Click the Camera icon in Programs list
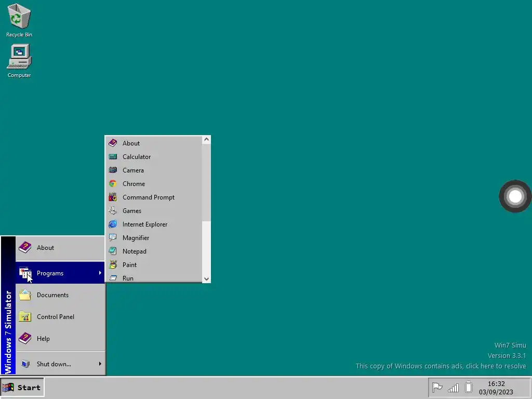The width and height of the screenshot is (532, 399). [113, 170]
